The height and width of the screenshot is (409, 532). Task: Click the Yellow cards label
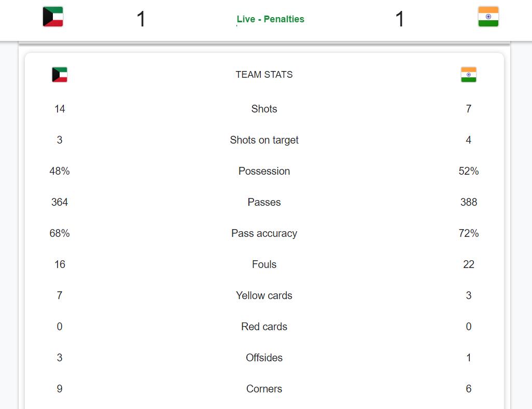pos(264,295)
